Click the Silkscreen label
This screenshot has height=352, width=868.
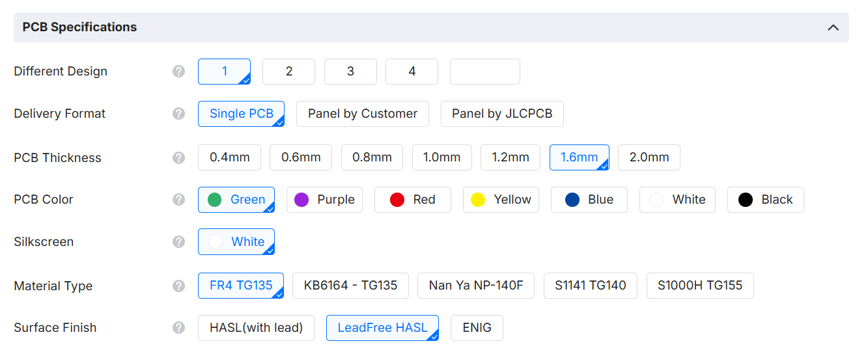click(x=44, y=241)
